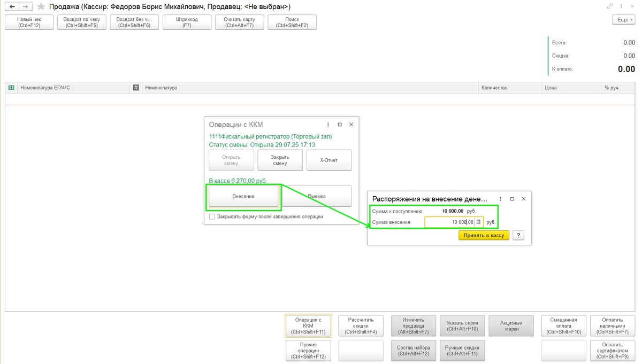Click Изменить продавца button
Viewport: 642px width, 364px height.
click(414, 326)
